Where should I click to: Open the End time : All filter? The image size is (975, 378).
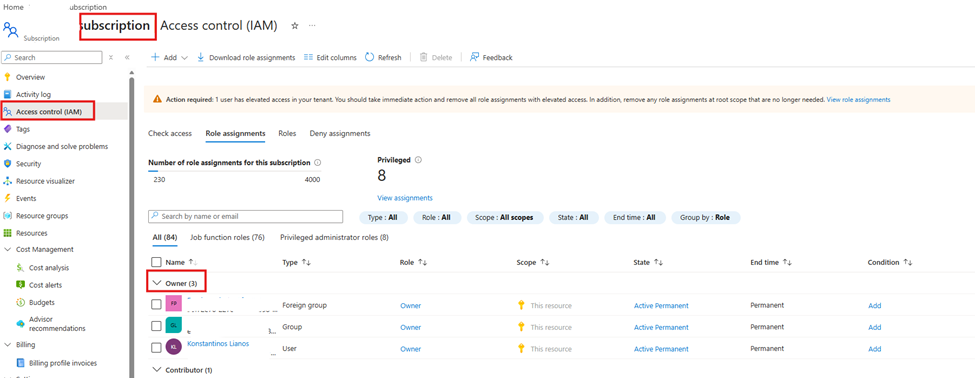635,218
